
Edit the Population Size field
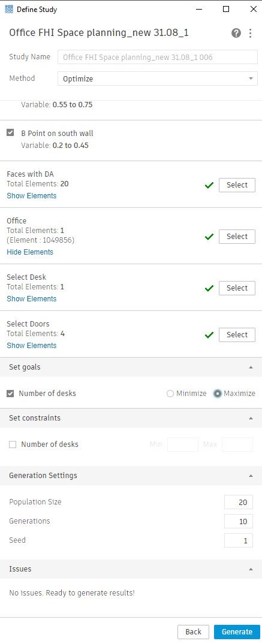(x=239, y=502)
